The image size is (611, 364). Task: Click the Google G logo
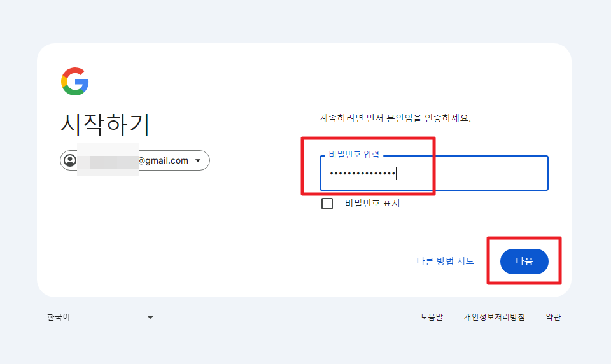[x=75, y=81]
